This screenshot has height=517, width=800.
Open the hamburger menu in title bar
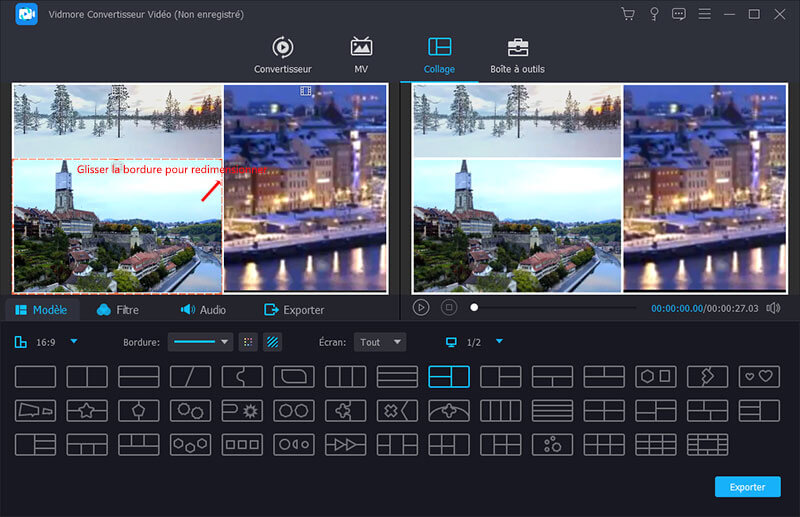(705, 14)
